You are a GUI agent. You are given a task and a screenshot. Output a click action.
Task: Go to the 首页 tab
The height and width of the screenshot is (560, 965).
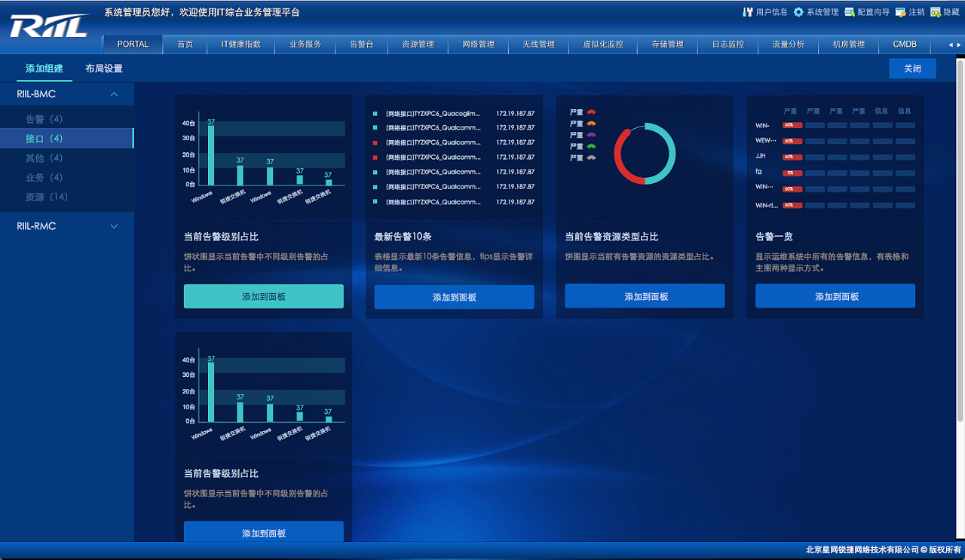[x=185, y=44]
